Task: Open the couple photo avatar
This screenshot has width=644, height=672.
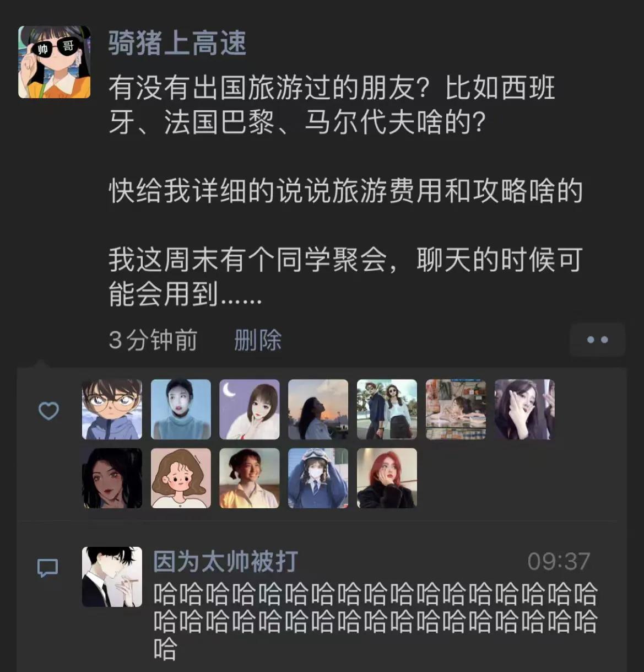Action: tap(387, 409)
